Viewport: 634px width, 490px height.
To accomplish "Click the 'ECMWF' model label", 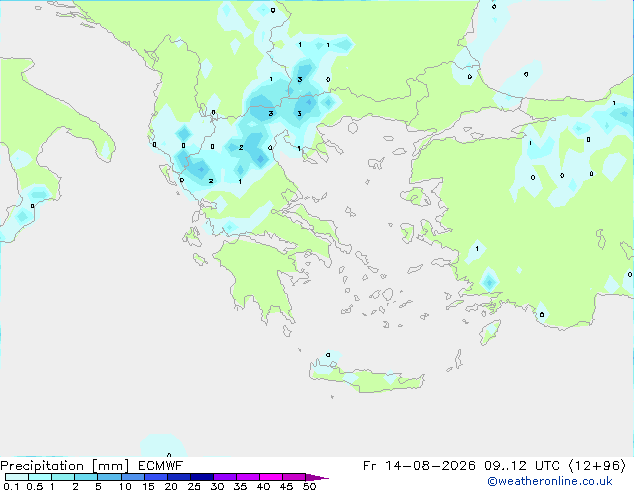I will coord(161,466).
